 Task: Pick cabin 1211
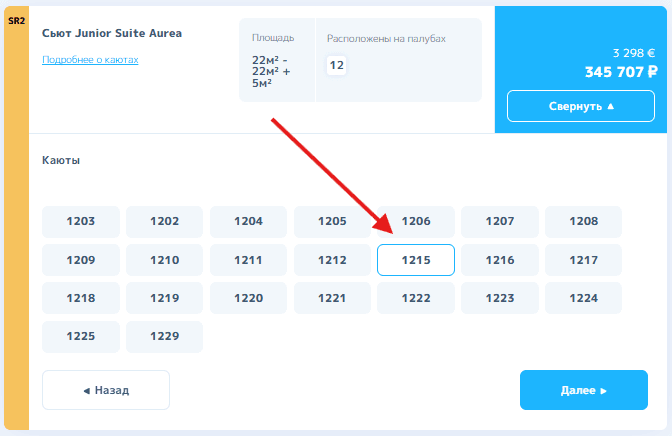click(248, 260)
